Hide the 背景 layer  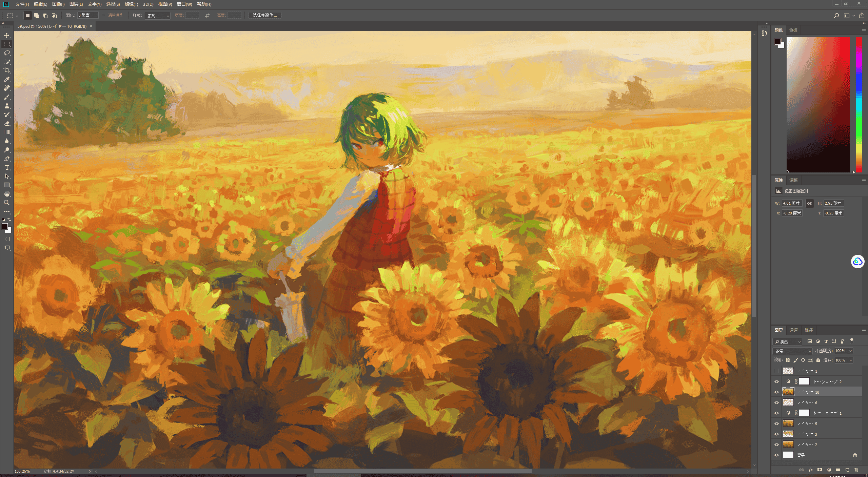[776, 455]
